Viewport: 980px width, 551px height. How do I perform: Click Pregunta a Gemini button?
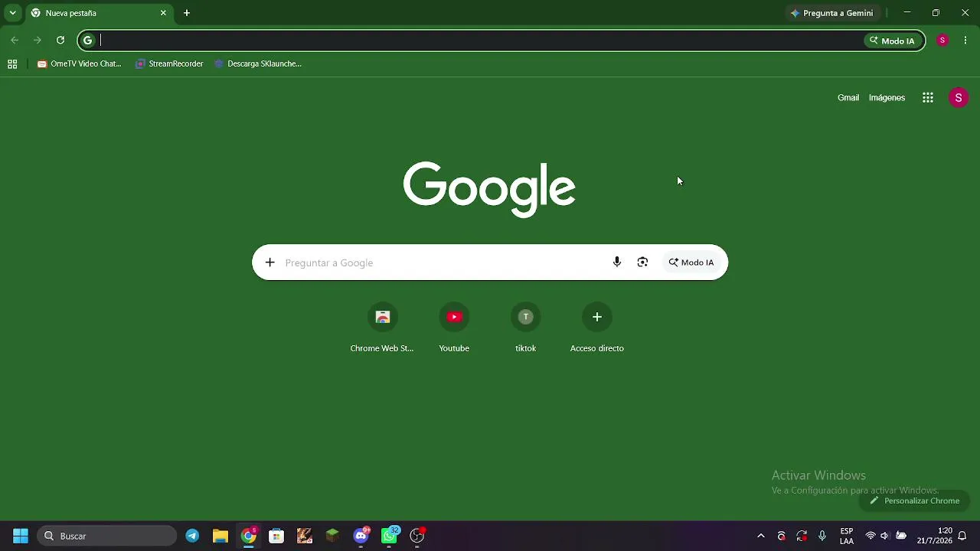[x=832, y=13]
